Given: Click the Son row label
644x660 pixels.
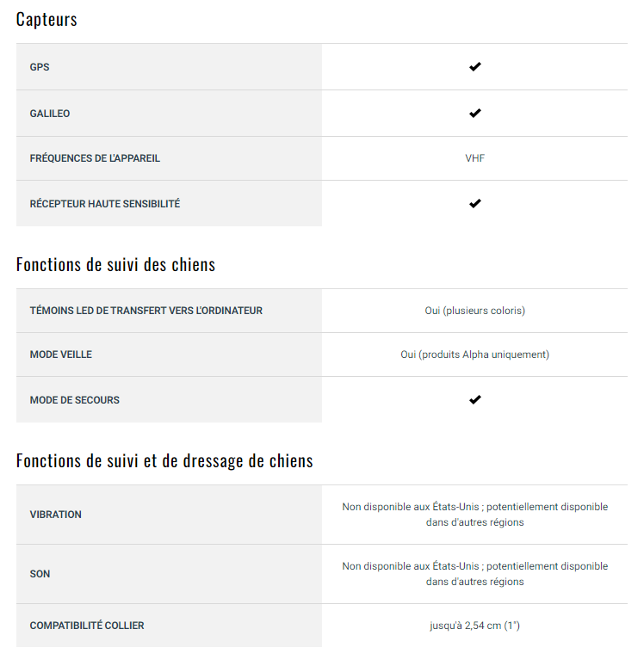Looking at the screenshot, I should tap(40, 574).
